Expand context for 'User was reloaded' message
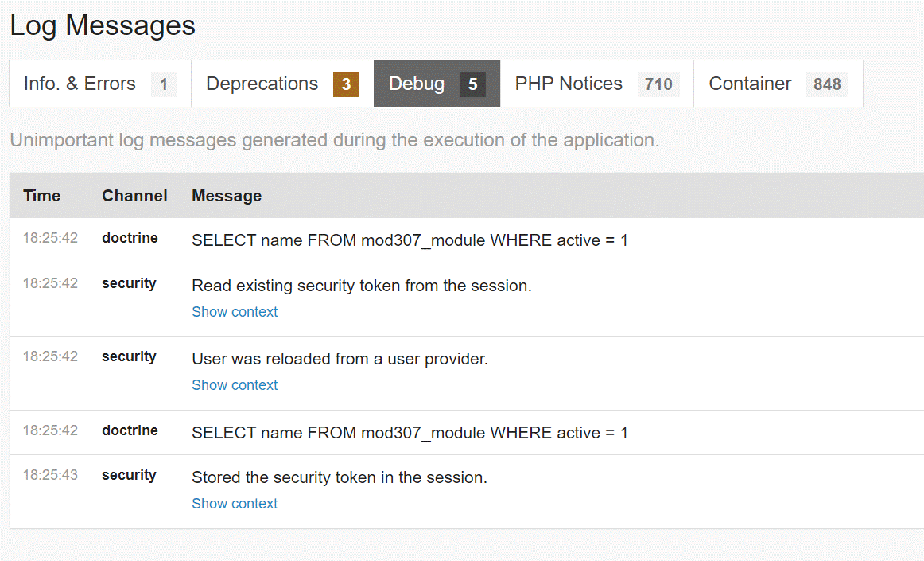Viewport: 924px width, 561px height. (x=235, y=385)
